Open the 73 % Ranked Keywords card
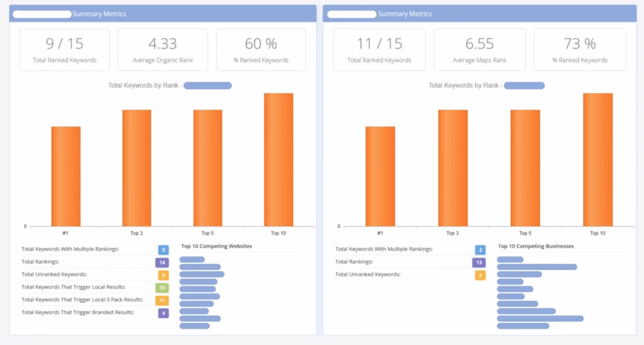This screenshot has width=644, height=345. coord(580,49)
